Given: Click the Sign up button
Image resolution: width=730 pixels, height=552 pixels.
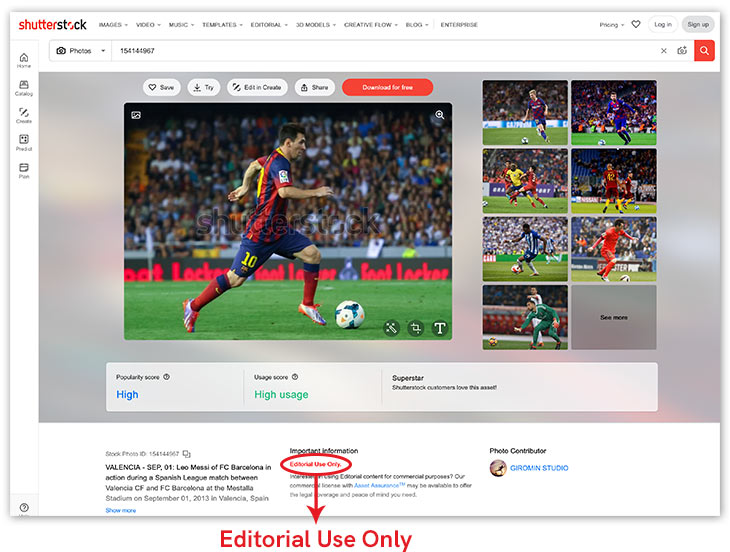Looking at the screenshot, I should tap(698, 25).
